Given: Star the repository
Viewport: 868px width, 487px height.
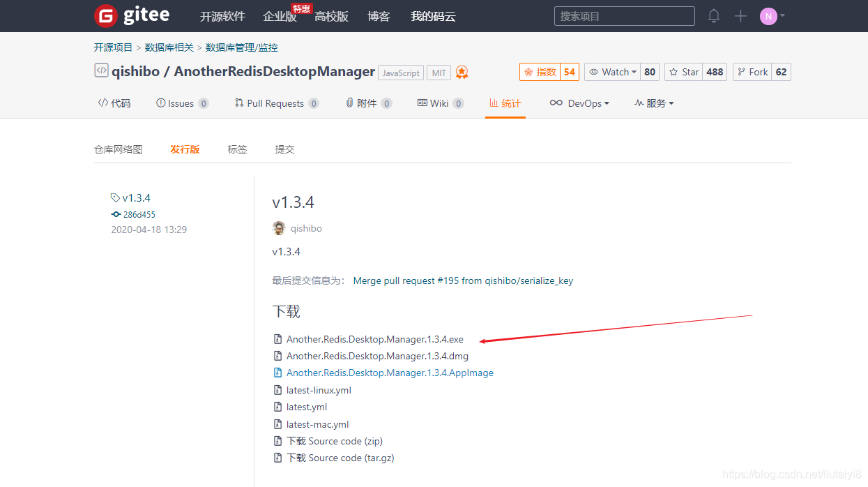Looking at the screenshot, I should click(x=683, y=72).
